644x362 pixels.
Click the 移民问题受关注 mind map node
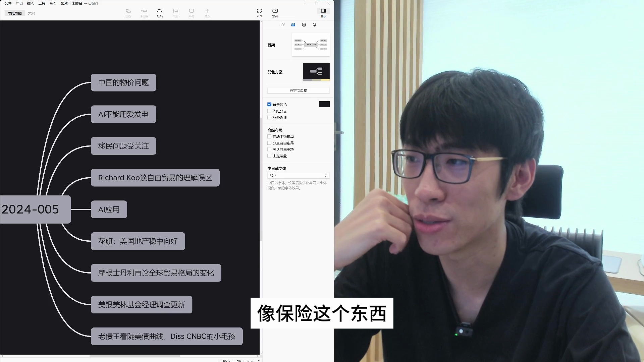pyautogui.click(x=123, y=146)
